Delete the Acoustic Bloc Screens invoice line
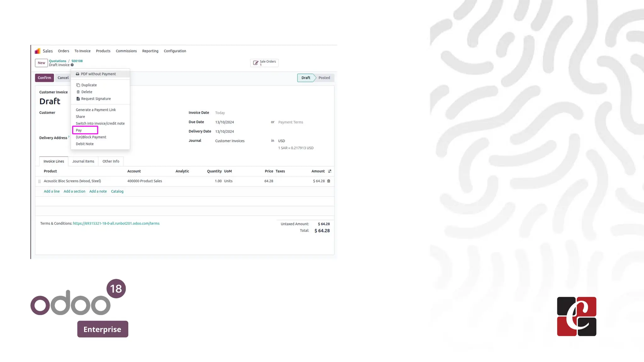Viewport: 644px width, 362px height. (x=329, y=181)
